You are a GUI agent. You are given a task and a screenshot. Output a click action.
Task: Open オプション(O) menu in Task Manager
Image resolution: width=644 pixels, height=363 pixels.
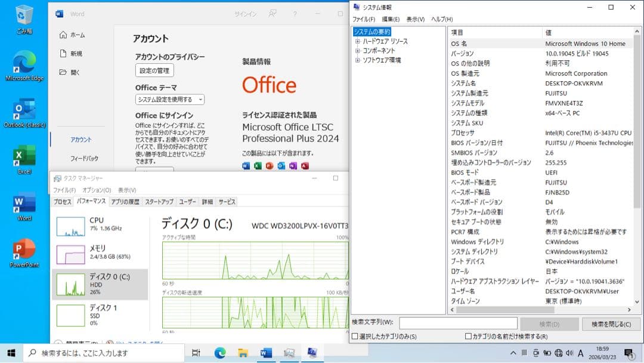click(x=97, y=190)
